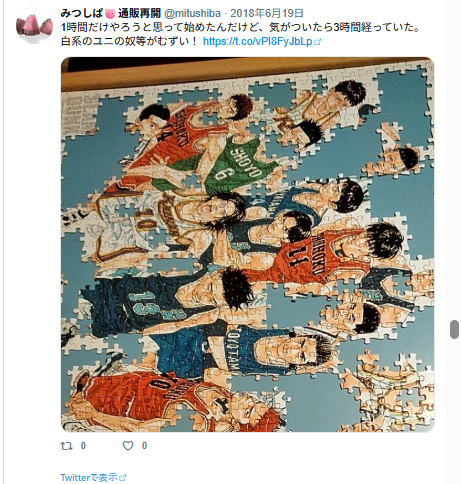Click the tweet's first text line
The height and width of the screenshot is (484, 461).
(x=240, y=28)
